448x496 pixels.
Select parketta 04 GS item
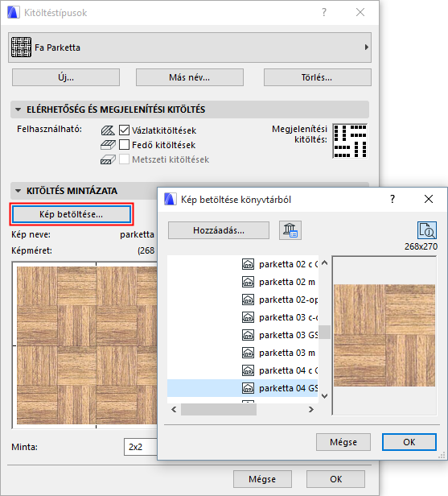coord(243,388)
